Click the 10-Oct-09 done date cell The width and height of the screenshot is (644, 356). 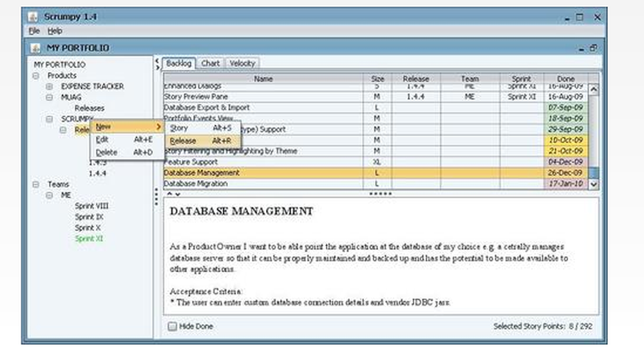pyautogui.click(x=565, y=140)
